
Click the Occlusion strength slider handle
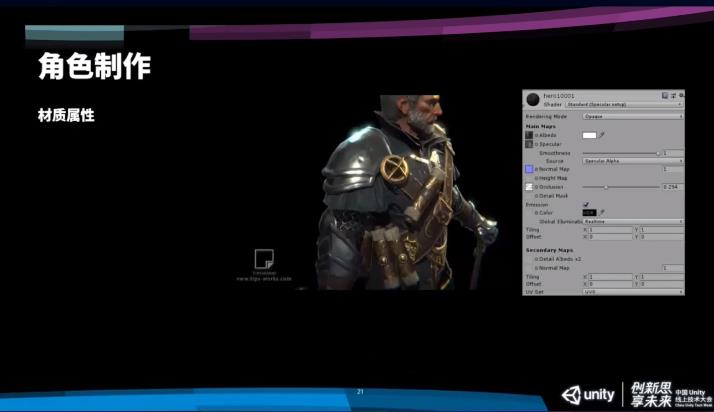click(607, 187)
